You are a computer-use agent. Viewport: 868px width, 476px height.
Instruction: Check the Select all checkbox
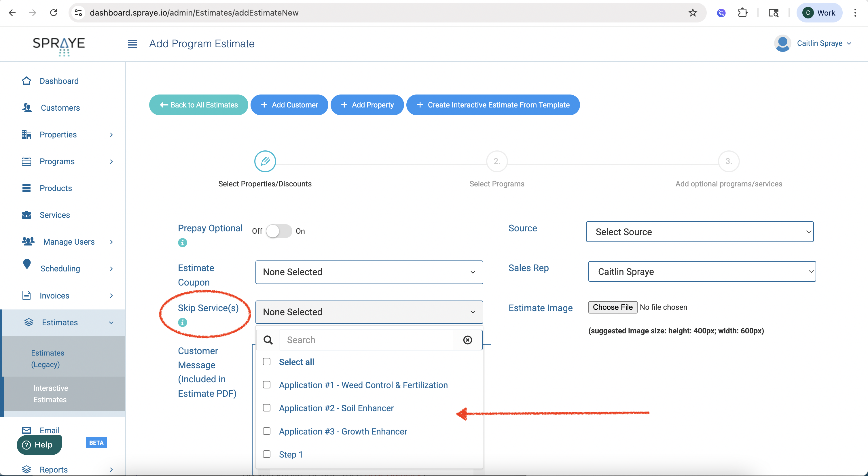tap(266, 362)
